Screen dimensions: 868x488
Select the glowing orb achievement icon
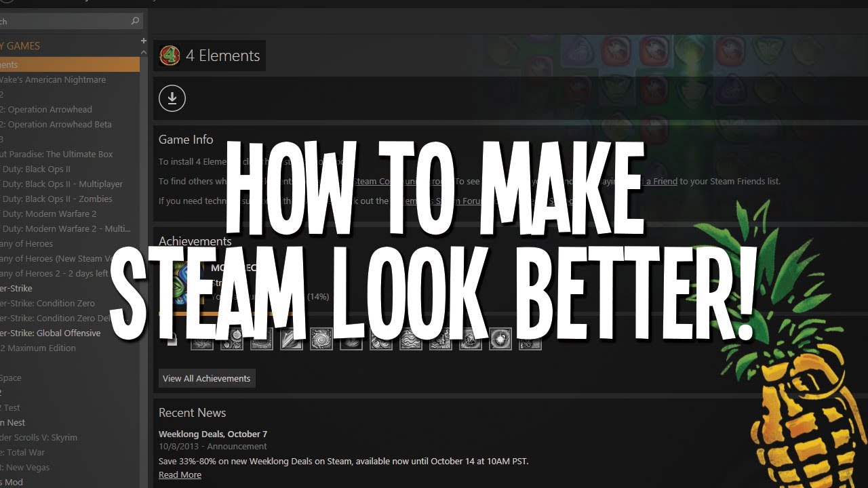tap(500, 339)
